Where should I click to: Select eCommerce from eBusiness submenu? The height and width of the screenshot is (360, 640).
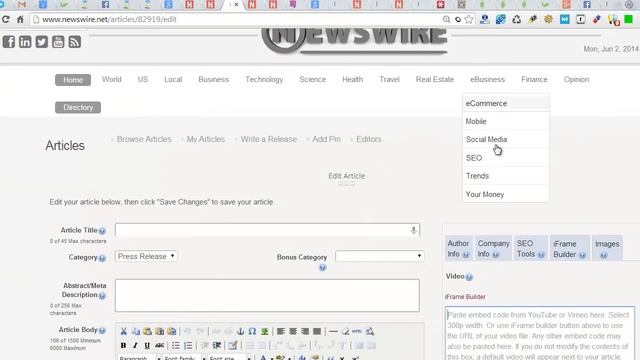(505, 103)
